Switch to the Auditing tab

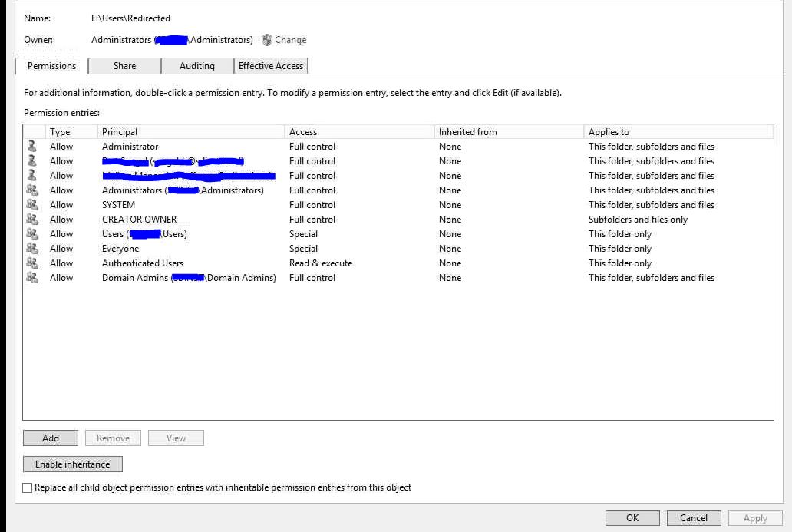(197, 66)
